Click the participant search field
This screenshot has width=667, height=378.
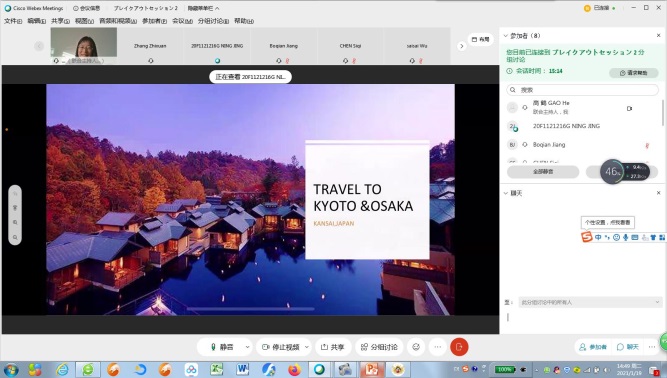pyautogui.click(x=582, y=90)
